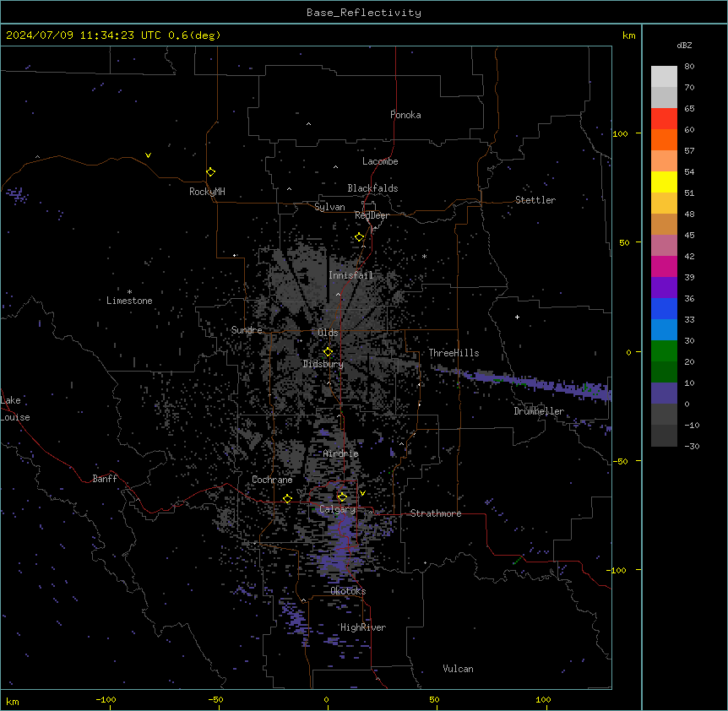This screenshot has height=711, width=728.
Task: Click the Ponoka city label
Action: click(x=405, y=115)
